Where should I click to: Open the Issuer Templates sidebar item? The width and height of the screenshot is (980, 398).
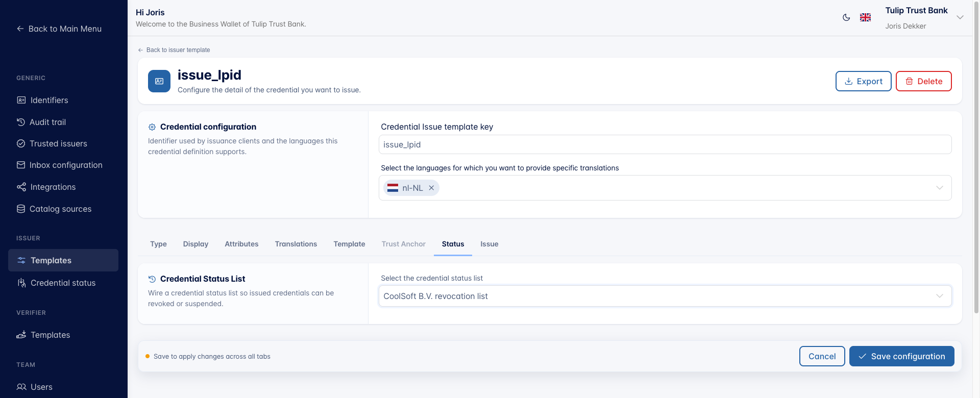63,260
